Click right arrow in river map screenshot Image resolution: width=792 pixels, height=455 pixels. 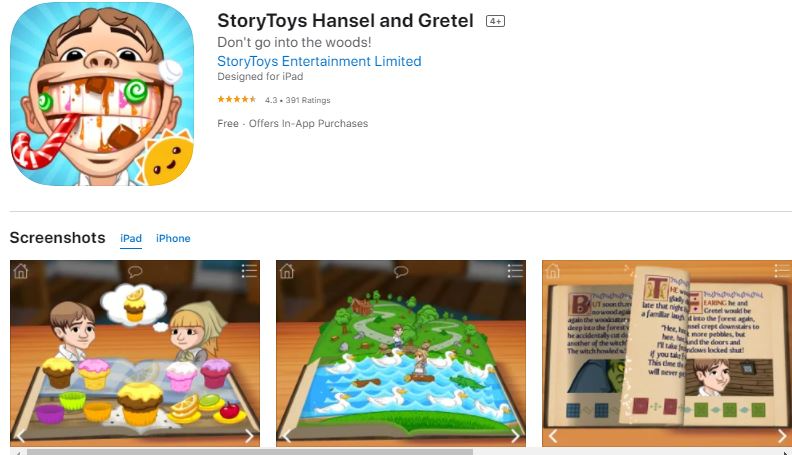click(x=515, y=436)
